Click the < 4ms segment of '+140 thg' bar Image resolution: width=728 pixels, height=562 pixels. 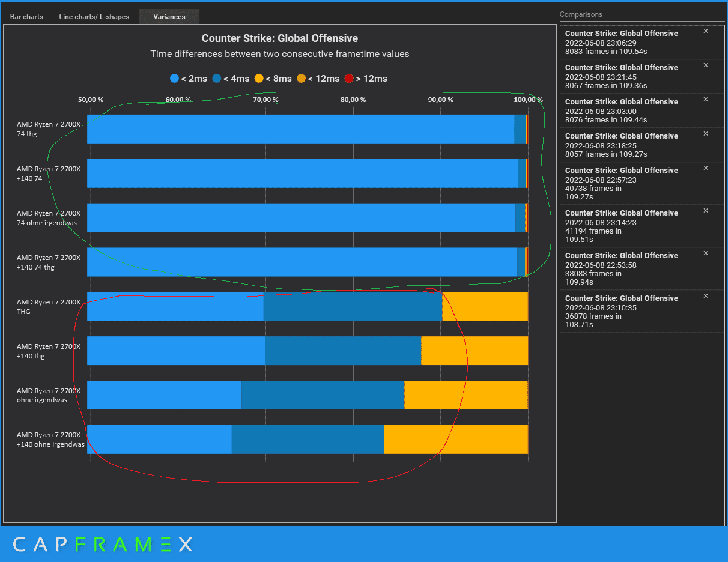[x=343, y=351]
